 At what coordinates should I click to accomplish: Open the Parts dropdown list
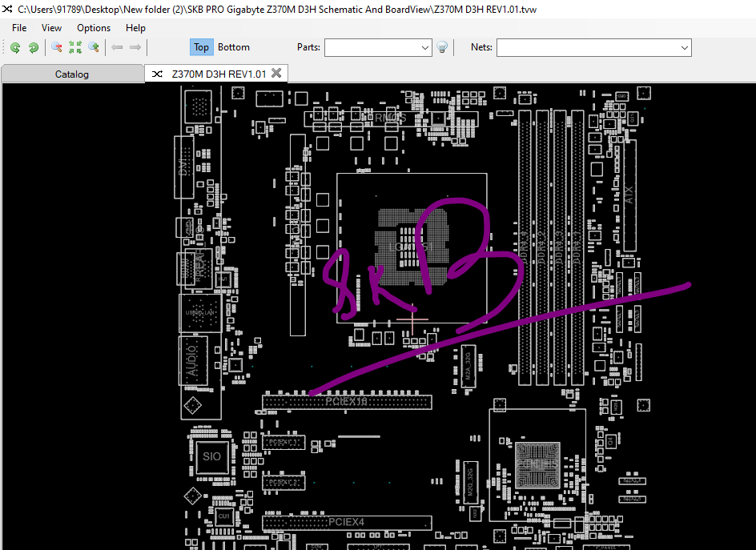[x=424, y=48]
